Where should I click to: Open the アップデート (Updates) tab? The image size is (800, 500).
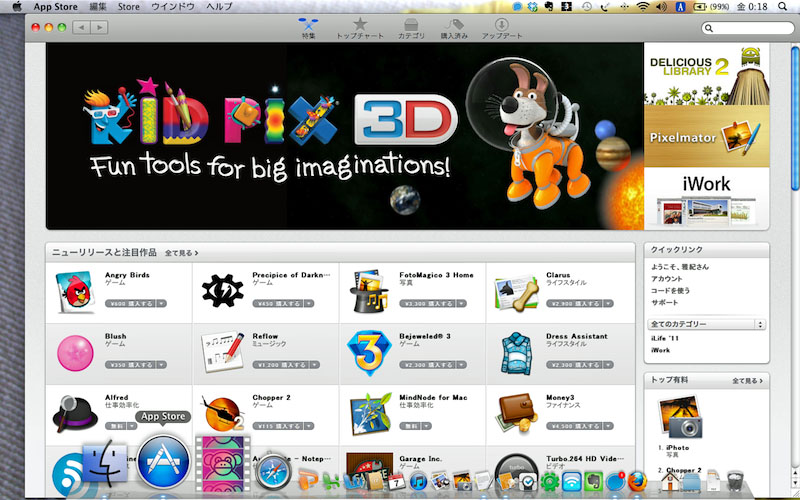click(x=502, y=28)
